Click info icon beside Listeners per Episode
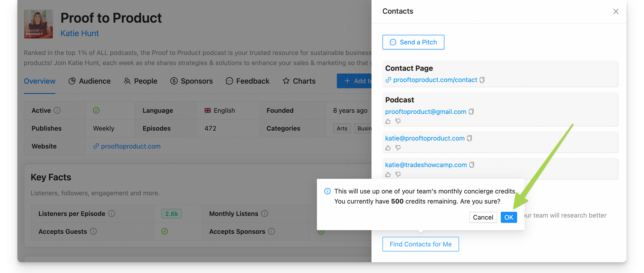644x273 pixels. 112,213
